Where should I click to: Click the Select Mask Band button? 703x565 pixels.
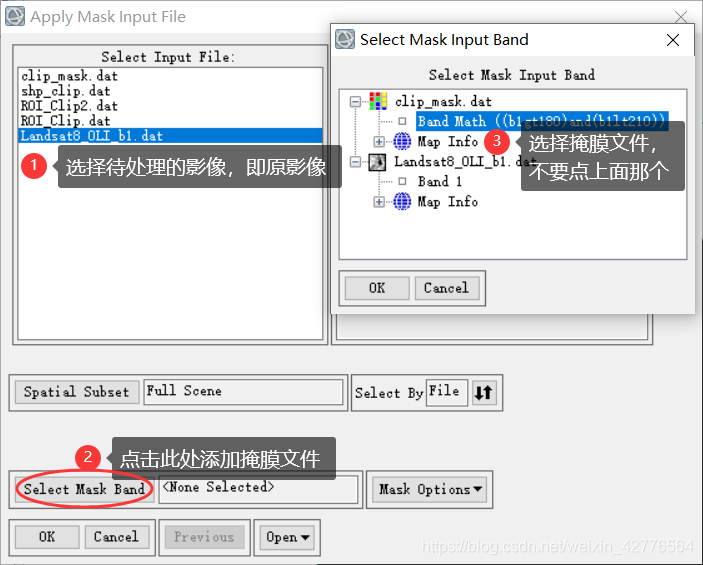tap(84, 489)
